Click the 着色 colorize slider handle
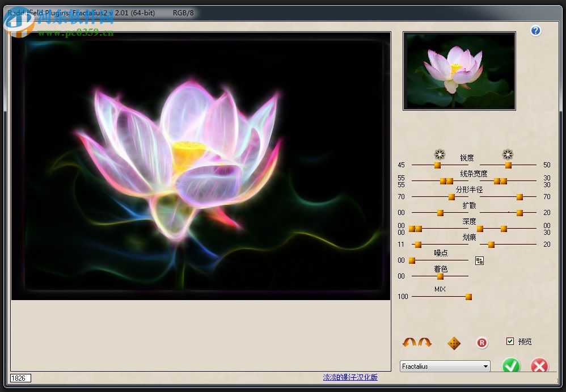 441,276
